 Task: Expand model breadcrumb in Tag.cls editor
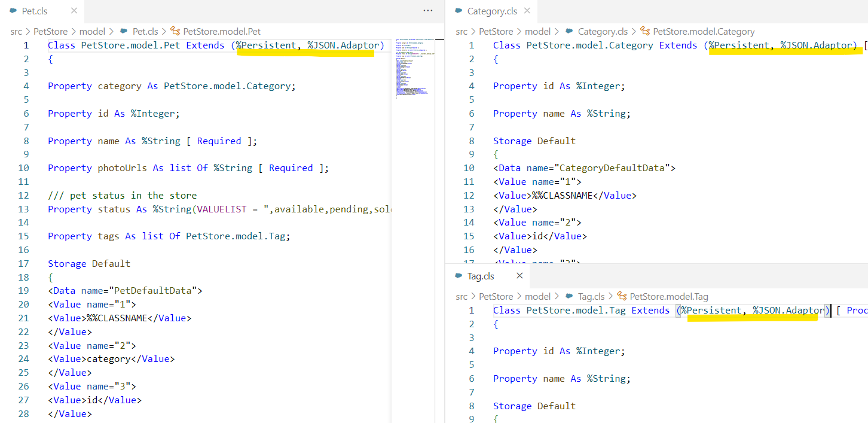coord(537,297)
